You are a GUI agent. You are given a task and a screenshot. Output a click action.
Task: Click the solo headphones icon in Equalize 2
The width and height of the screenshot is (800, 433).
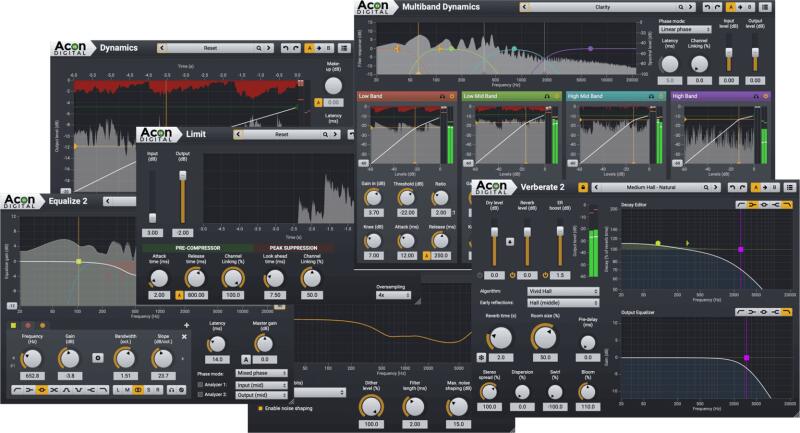(171, 390)
